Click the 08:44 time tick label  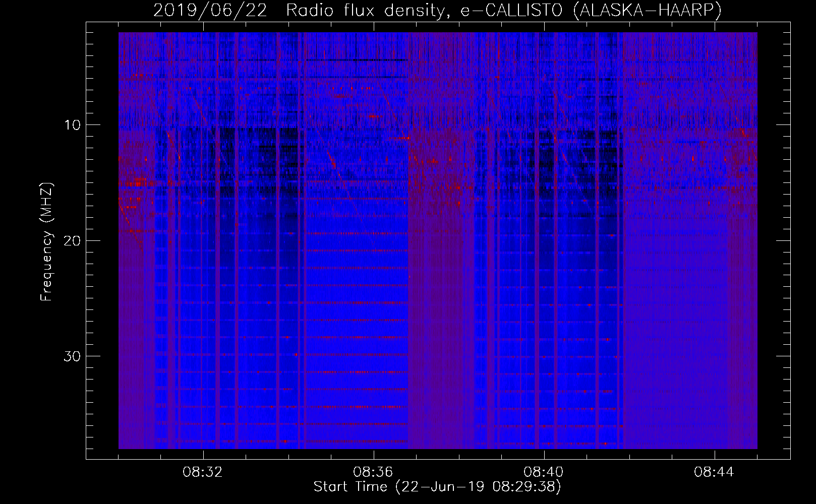[x=714, y=472]
